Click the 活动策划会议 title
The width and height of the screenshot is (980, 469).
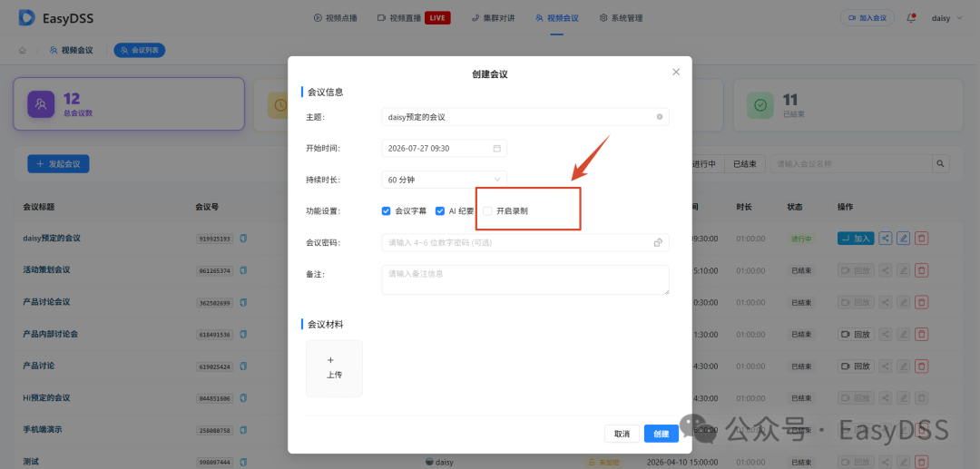click(46, 269)
